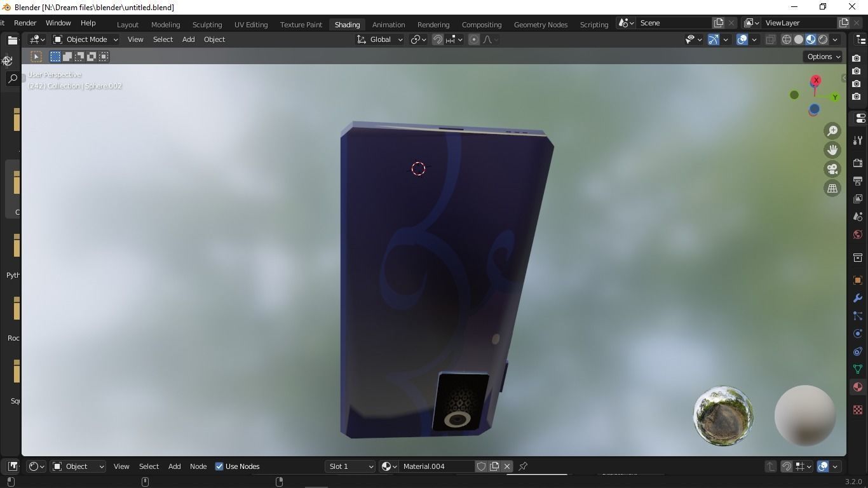Toggle show gizmo button
868x488 pixels.
coord(714,39)
